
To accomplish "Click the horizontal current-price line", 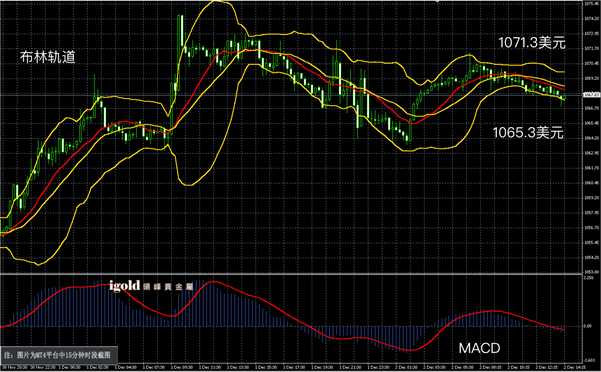I will (x=291, y=95).
